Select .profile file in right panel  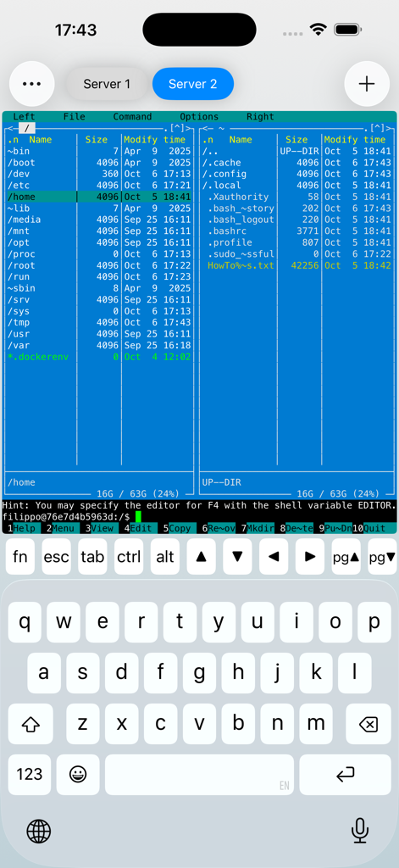point(296,242)
